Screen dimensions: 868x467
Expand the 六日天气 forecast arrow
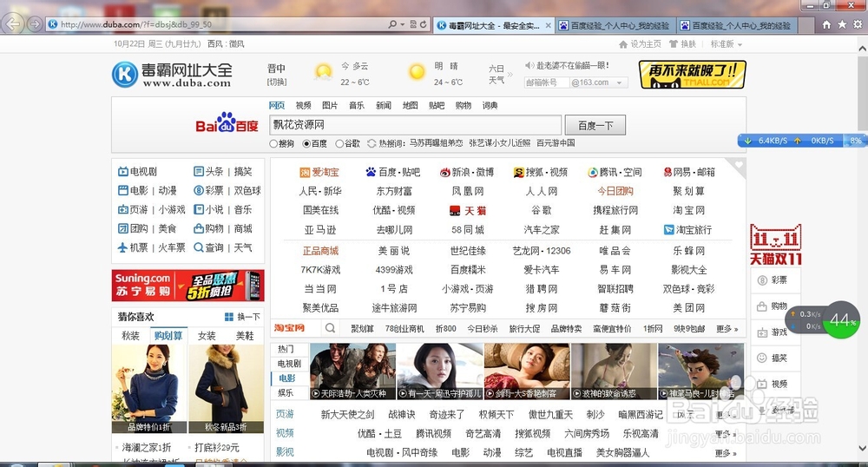click(510, 74)
